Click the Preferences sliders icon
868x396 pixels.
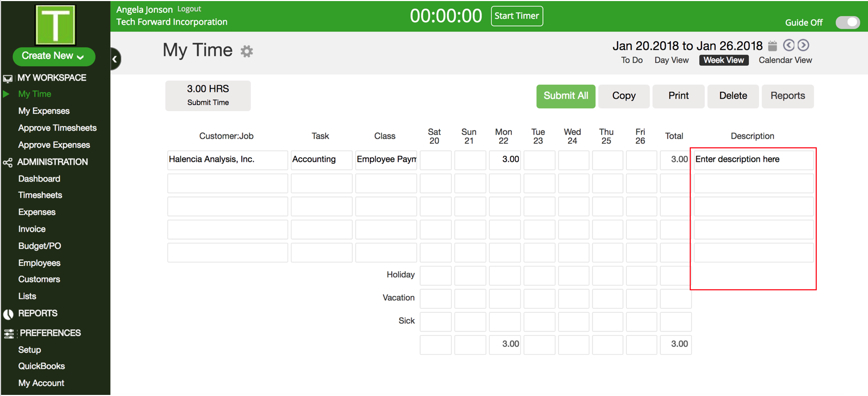[9, 334]
